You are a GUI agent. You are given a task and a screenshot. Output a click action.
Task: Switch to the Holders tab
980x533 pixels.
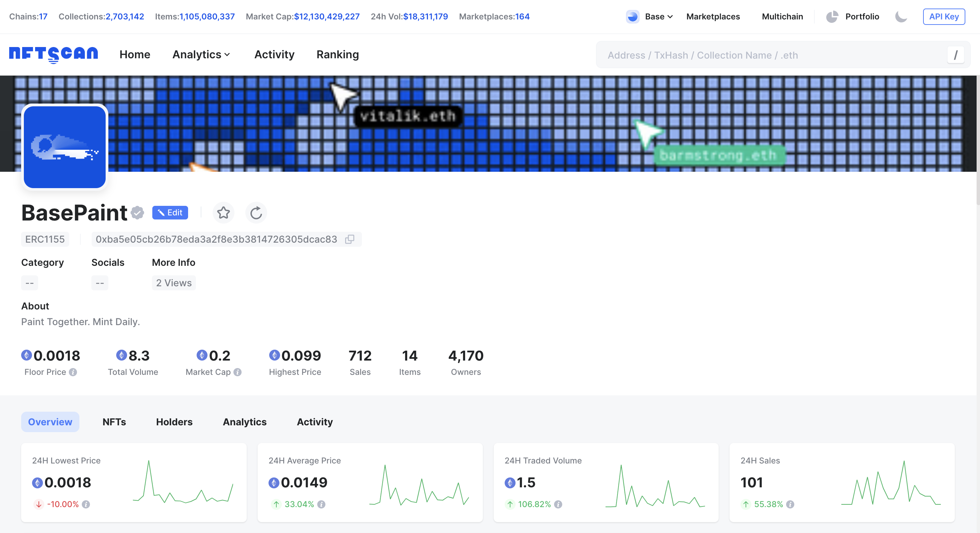click(x=174, y=422)
